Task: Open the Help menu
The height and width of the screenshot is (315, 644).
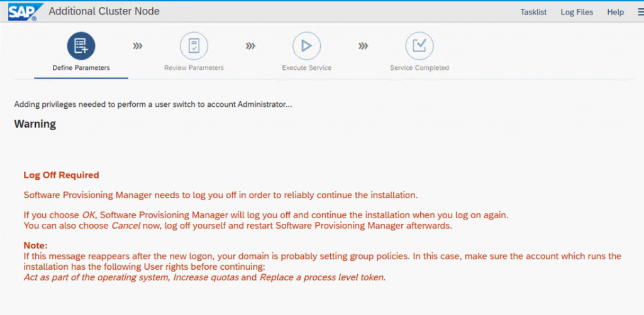Action: tap(615, 12)
